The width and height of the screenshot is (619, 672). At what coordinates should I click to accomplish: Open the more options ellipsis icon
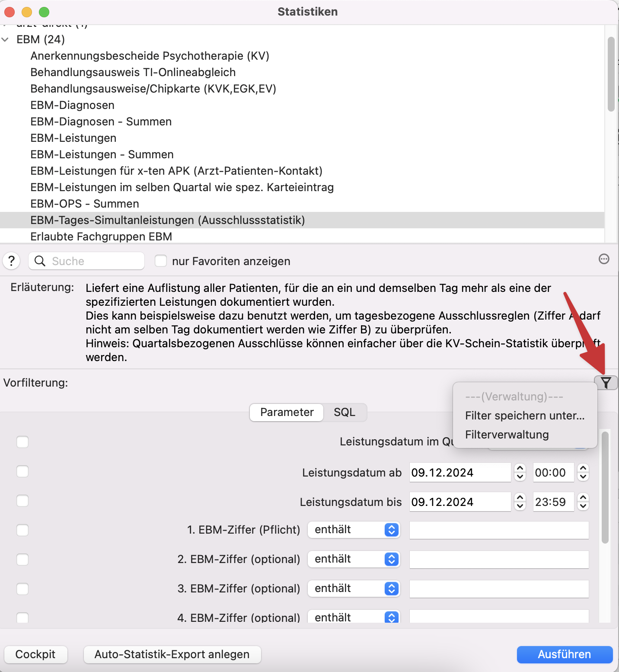point(604,259)
